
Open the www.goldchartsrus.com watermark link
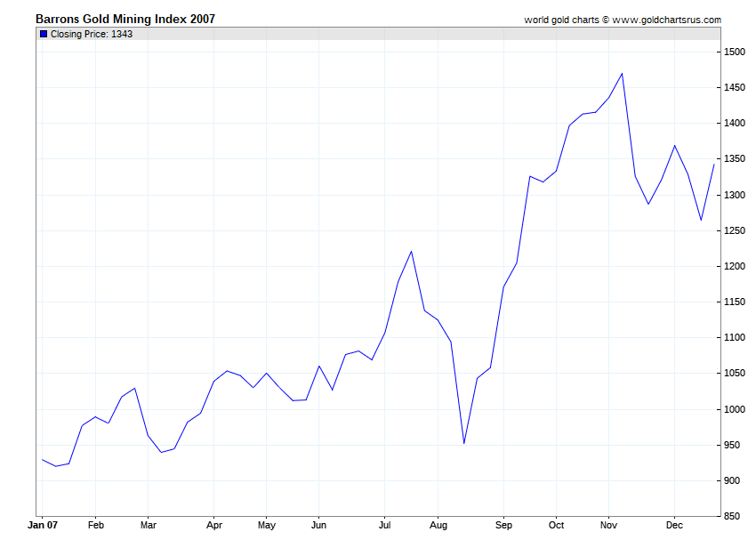pyautogui.click(x=666, y=20)
